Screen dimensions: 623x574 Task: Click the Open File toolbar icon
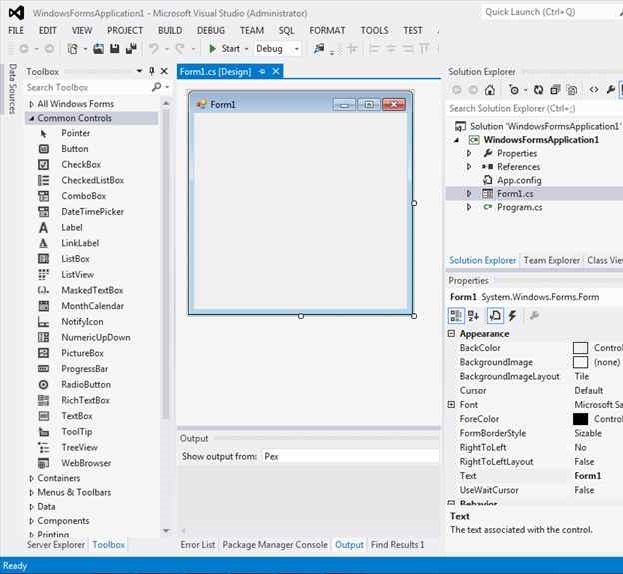98,48
